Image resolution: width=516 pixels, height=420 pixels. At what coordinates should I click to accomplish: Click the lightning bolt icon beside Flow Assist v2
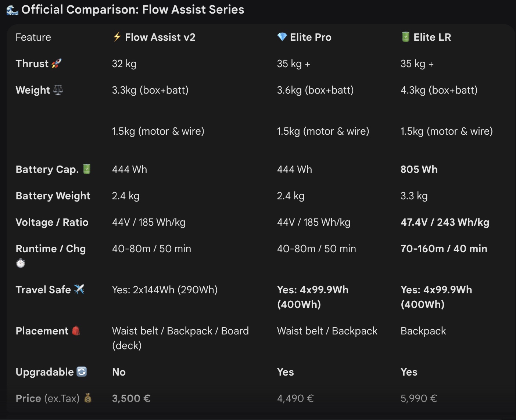[117, 37]
